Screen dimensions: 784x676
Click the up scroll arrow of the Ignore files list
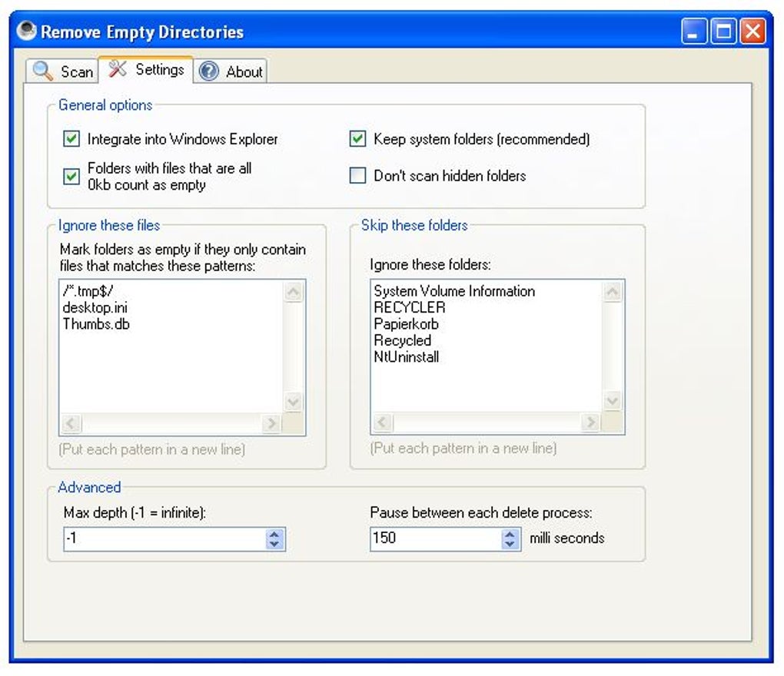click(293, 292)
